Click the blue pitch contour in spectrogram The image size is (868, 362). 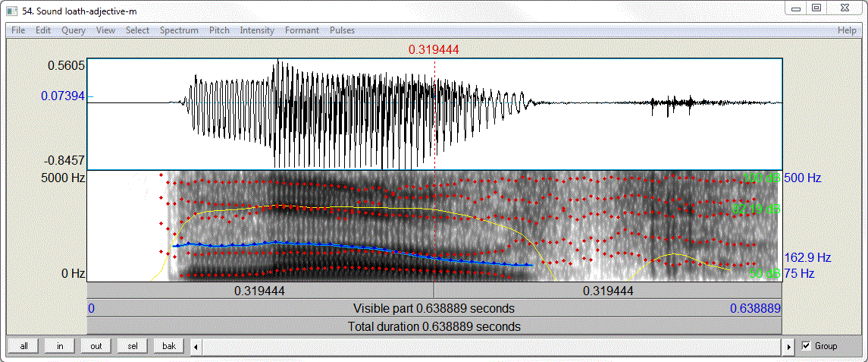click(x=354, y=246)
